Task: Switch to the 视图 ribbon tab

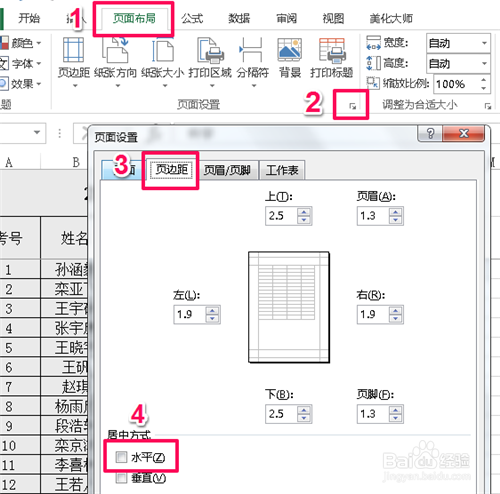Action: pos(333,18)
